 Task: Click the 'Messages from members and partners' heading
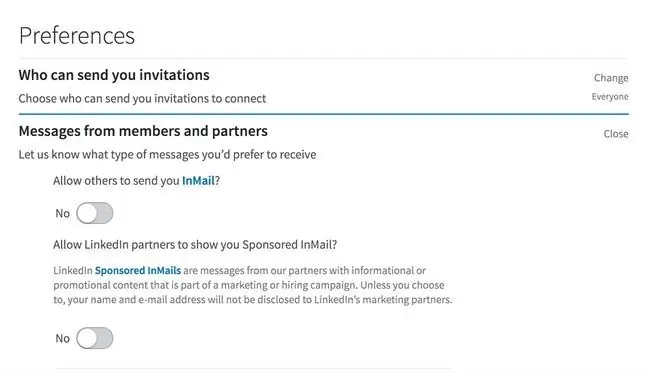coord(143,131)
